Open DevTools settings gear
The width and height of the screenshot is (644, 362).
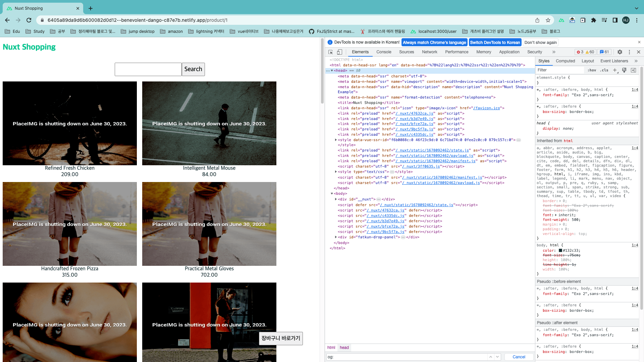[x=620, y=52]
